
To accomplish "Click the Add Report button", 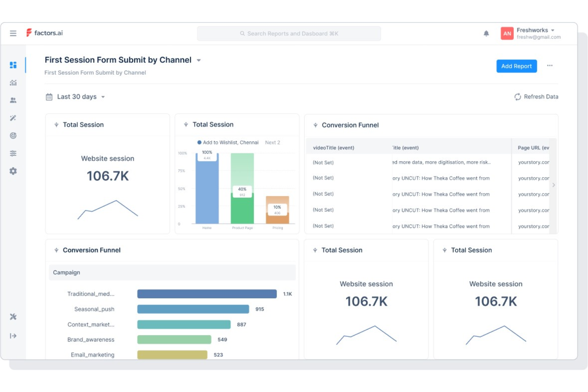I will (516, 66).
